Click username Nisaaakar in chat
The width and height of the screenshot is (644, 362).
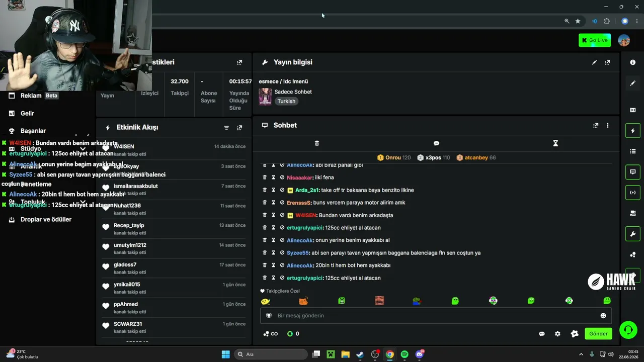pos(299,177)
